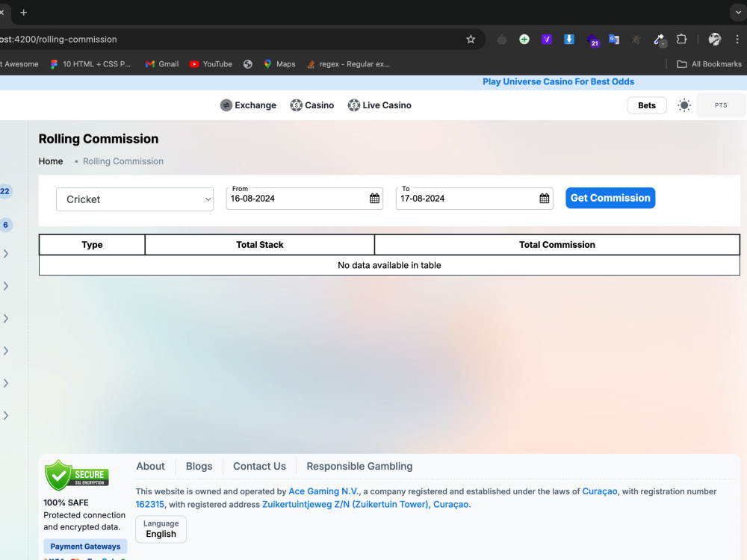Click the PTS balance box

[x=721, y=105]
